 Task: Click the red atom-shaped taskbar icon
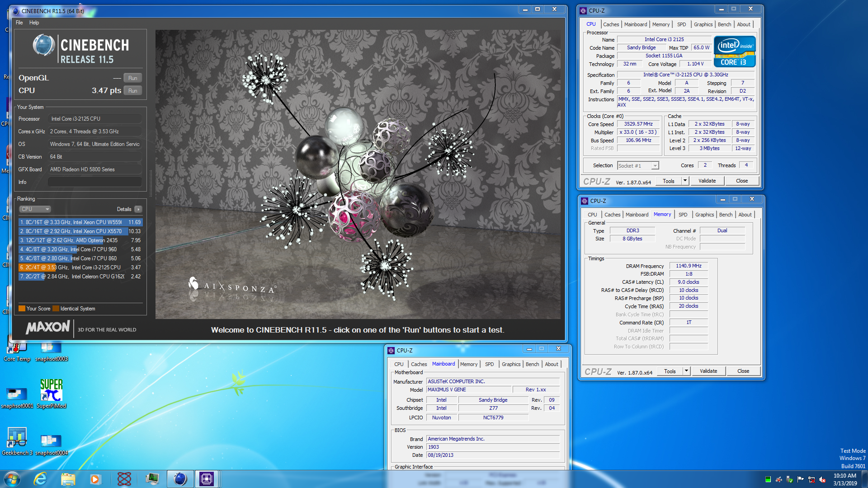point(124,479)
